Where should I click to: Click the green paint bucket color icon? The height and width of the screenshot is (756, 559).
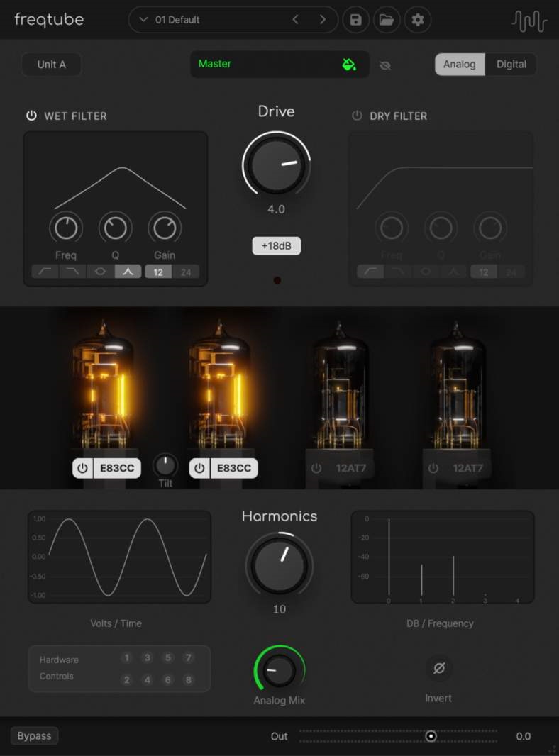point(348,65)
